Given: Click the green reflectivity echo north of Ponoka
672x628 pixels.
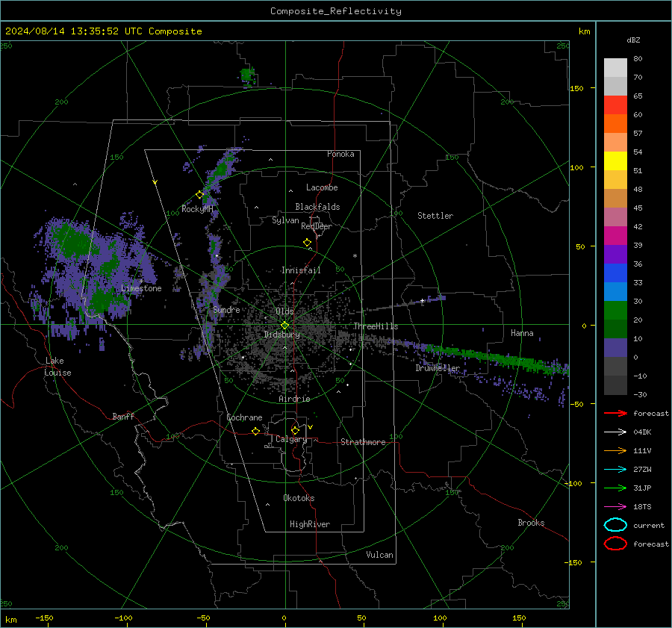Looking at the screenshot, I should (248, 76).
